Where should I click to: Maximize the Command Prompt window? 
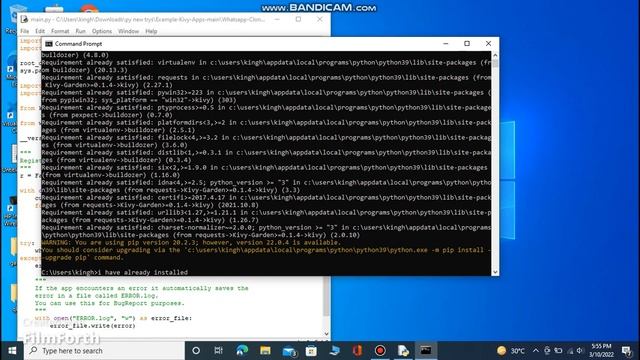[x=467, y=44]
